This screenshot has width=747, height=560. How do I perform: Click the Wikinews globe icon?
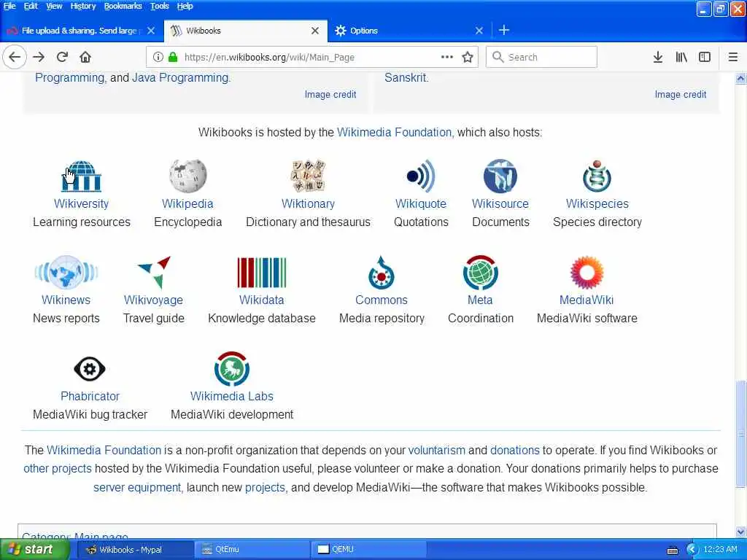(66, 273)
